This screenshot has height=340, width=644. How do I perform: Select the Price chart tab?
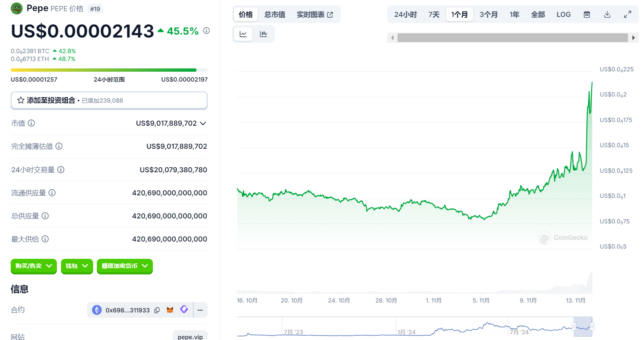click(246, 14)
